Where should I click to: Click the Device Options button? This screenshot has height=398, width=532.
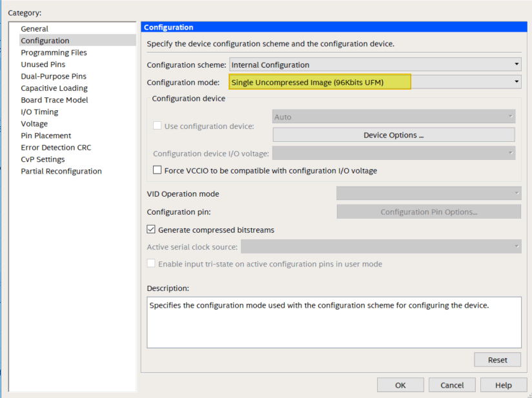[x=393, y=135]
